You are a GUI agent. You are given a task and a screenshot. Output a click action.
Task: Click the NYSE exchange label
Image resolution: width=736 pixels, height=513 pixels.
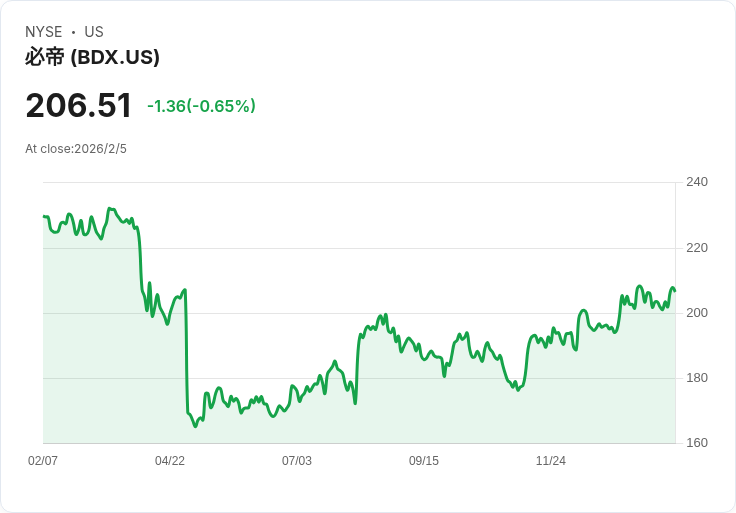pos(44,32)
